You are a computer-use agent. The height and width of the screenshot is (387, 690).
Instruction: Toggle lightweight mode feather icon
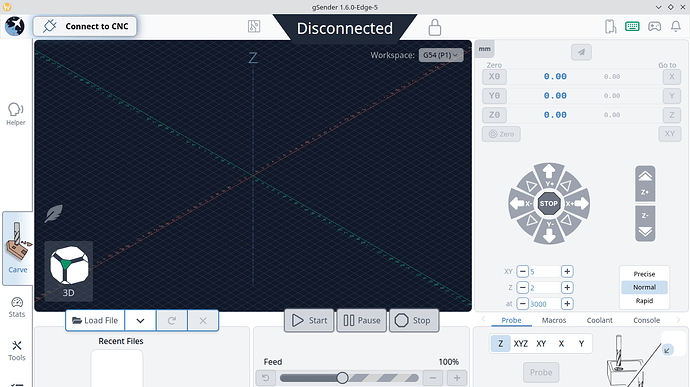54,214
